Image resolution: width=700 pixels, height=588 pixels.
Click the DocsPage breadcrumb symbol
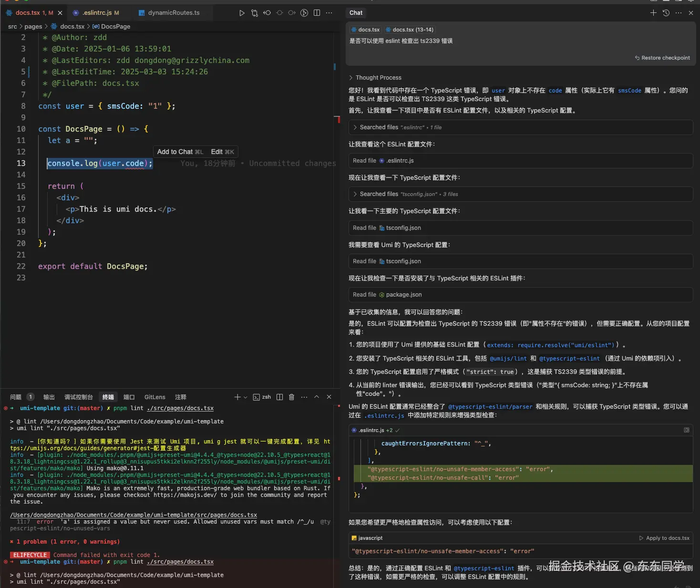[x=112, y=26]
